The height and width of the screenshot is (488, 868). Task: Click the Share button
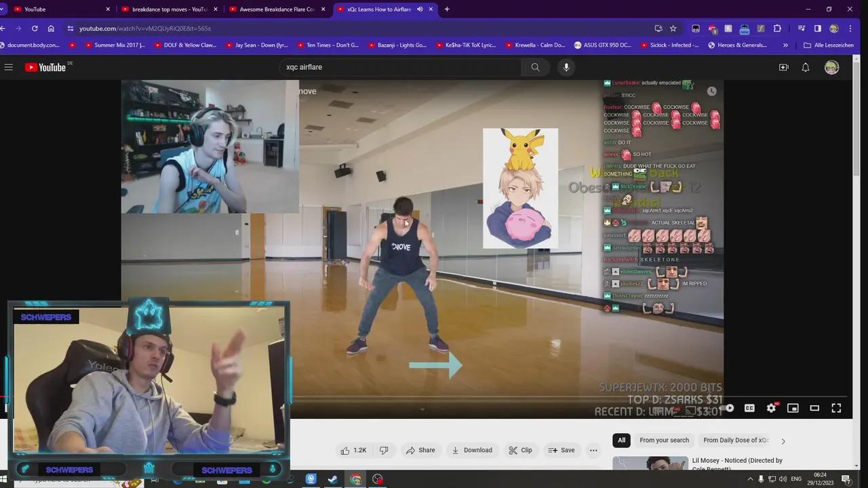click(420, 450)
